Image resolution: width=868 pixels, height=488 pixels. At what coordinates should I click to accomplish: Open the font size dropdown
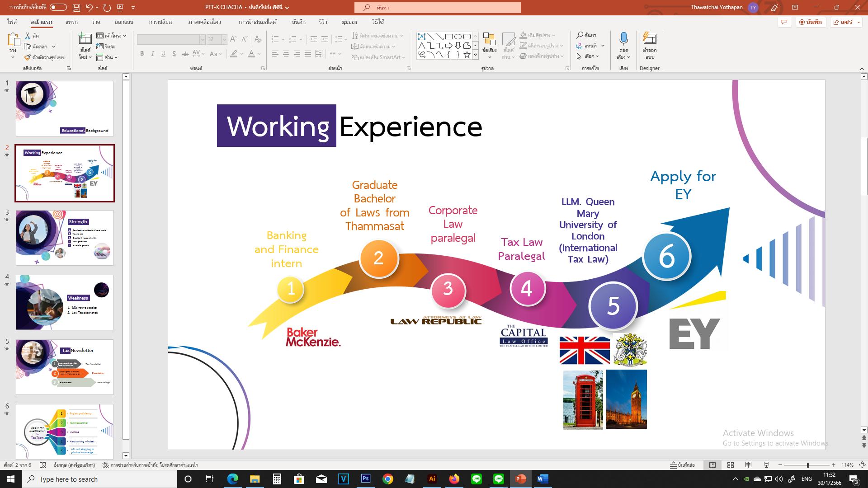(x=224, y=40)
